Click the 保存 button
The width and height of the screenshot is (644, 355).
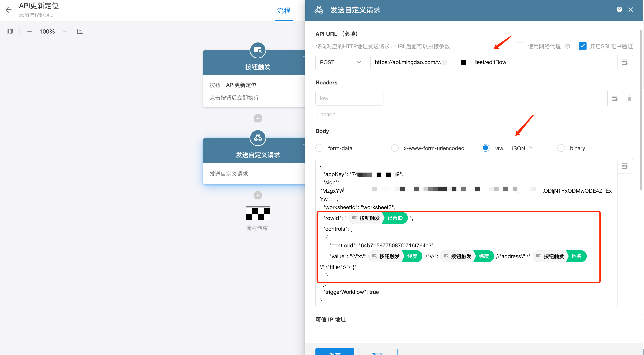pyautogui.click(x=334, y=352)
